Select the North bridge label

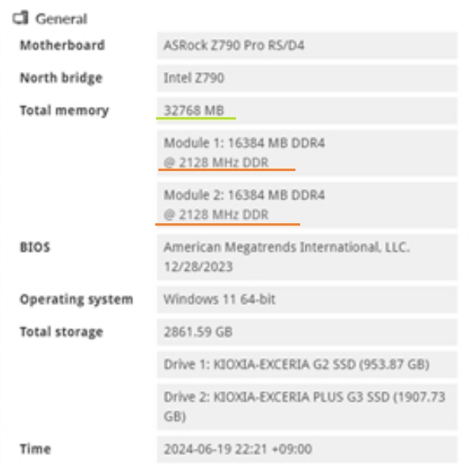[x=61, y=78]
